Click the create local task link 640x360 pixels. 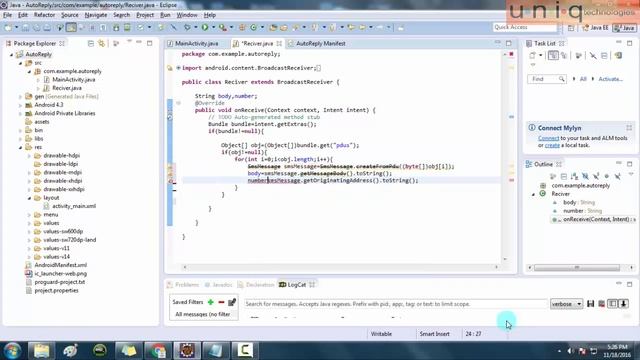click(552, 145)
